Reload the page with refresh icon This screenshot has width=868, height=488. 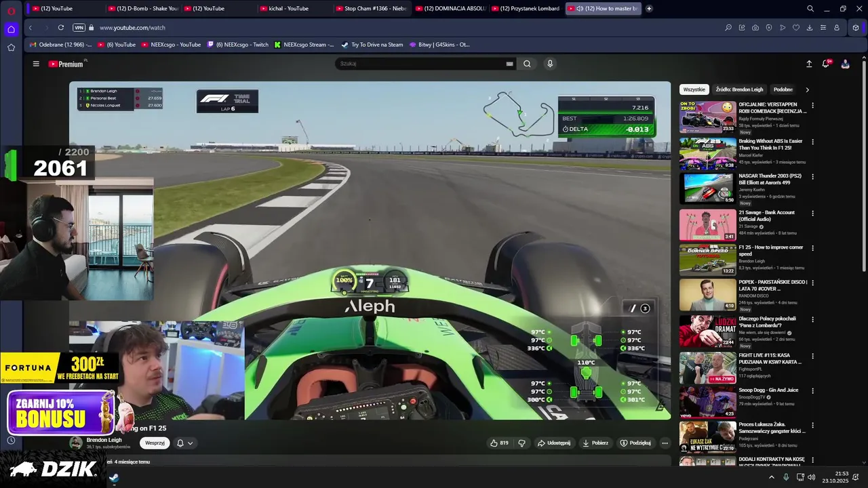point(61,28)
